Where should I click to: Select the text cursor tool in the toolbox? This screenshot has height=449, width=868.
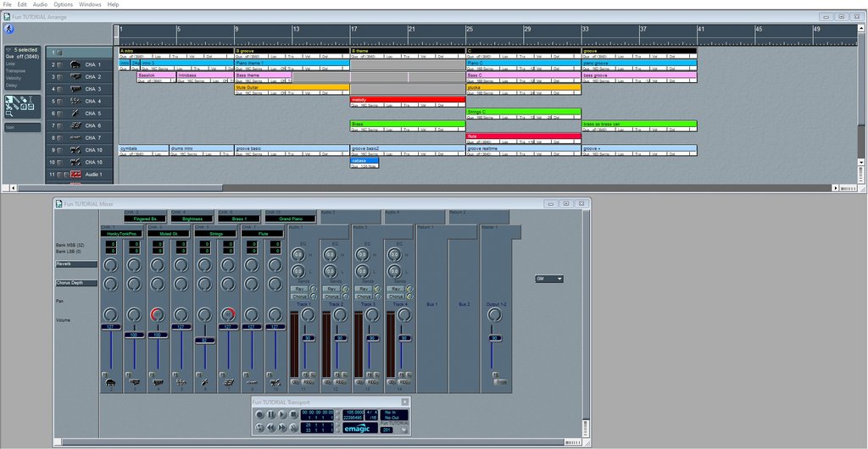(x=31, y=99)
